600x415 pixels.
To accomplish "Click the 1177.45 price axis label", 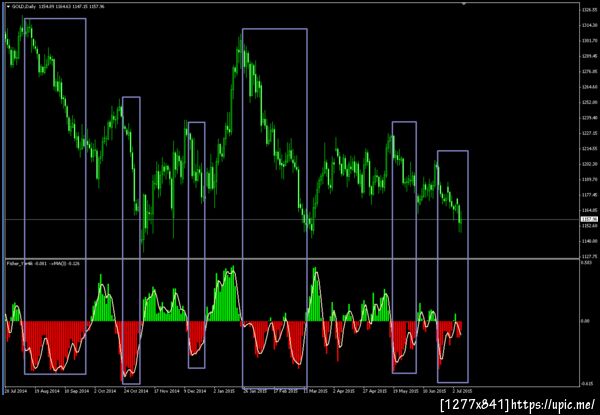I will point(589,195).
